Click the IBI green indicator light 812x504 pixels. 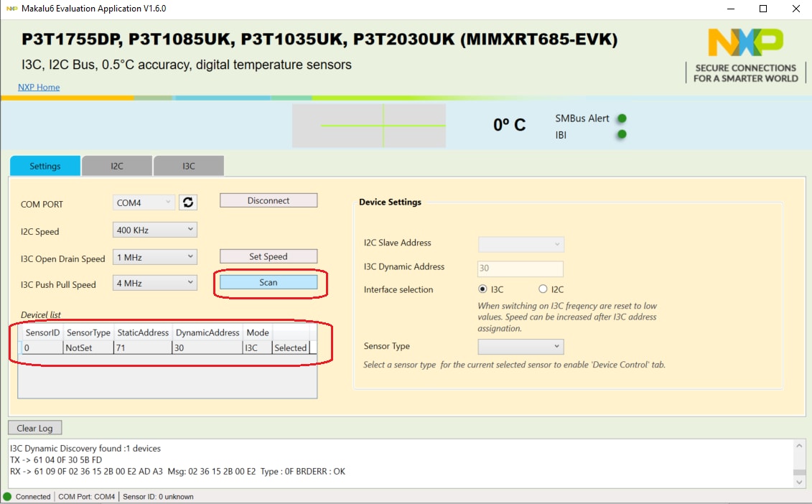coord(622,134)
